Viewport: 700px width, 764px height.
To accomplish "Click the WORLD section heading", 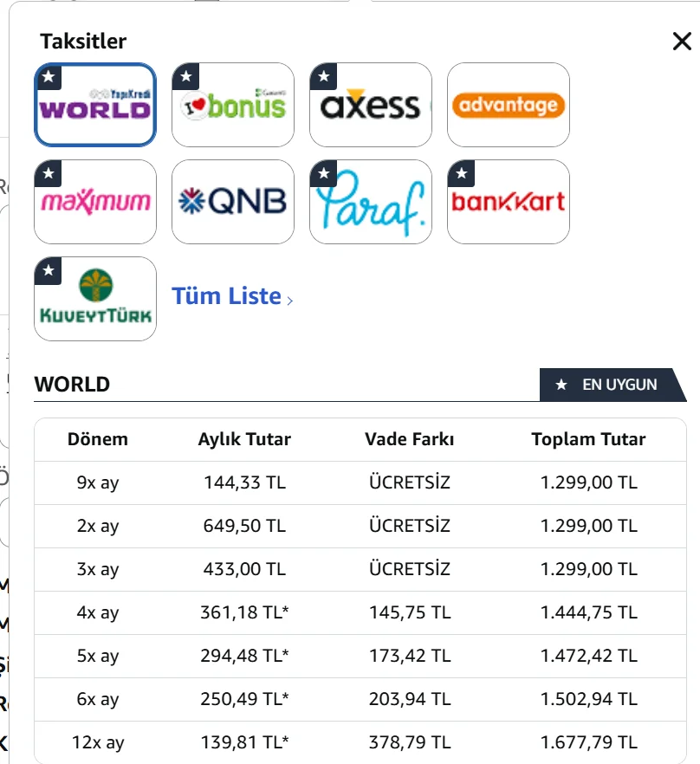I will 72,385.
